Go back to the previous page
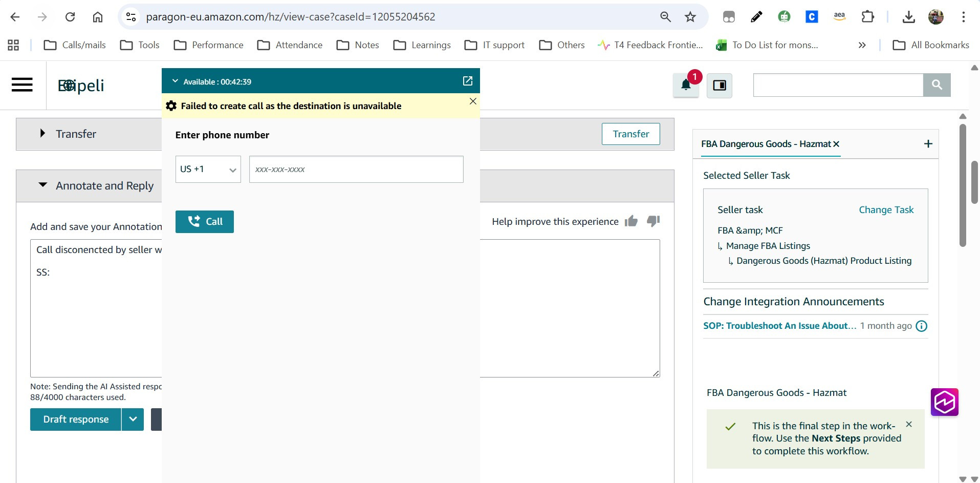 pos(15,17)
